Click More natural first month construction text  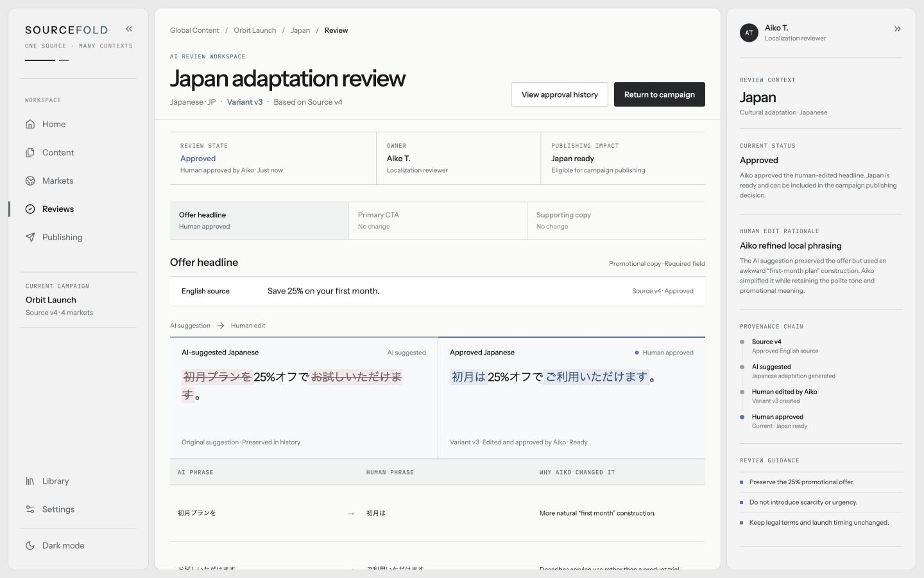pos(597,513)
